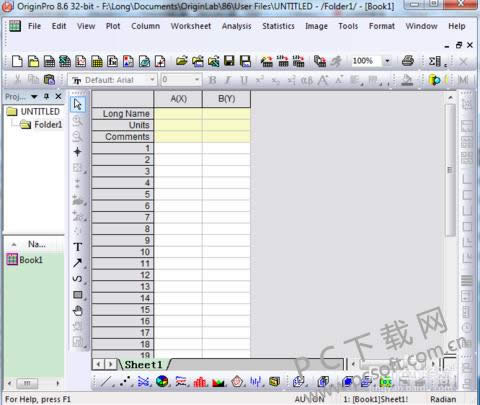Select row 12 header
The height and width of the screenshot is (405, 480).
click(122, 275)
